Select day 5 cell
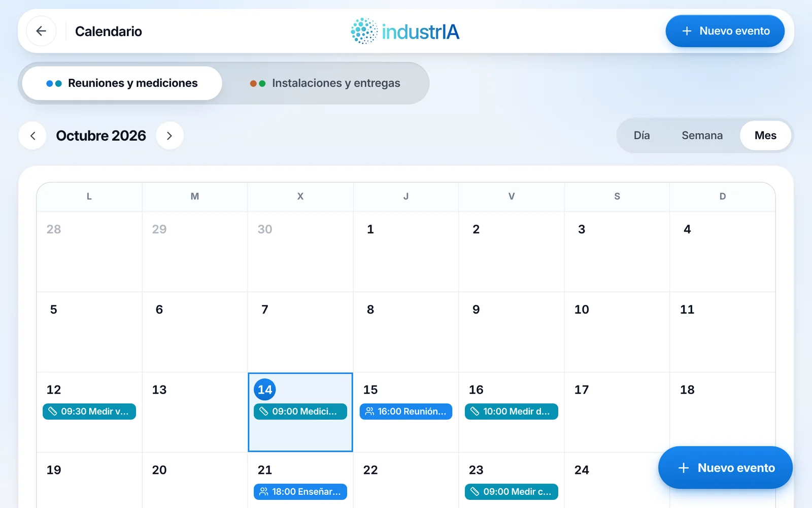 [89, 332]
